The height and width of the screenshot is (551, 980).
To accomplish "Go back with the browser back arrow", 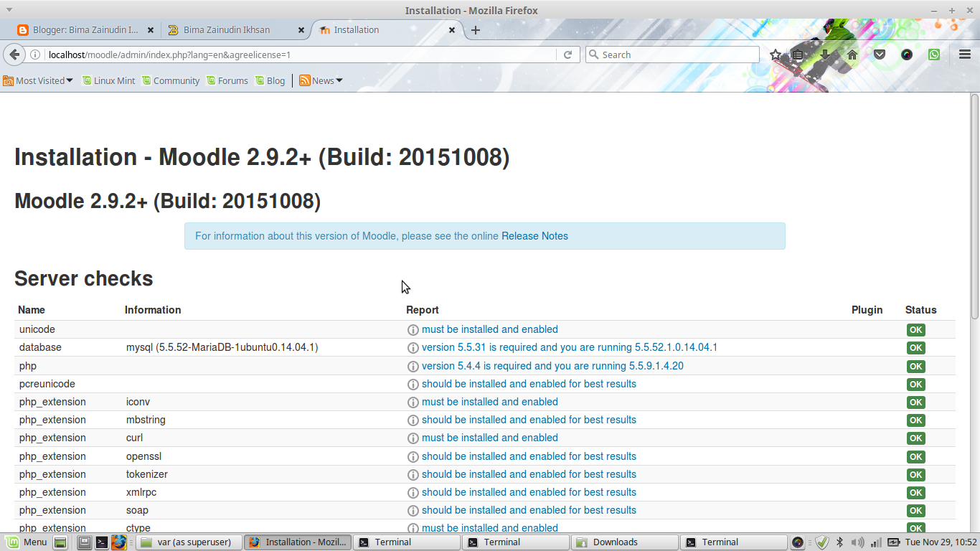I will [x=14, y=55].
